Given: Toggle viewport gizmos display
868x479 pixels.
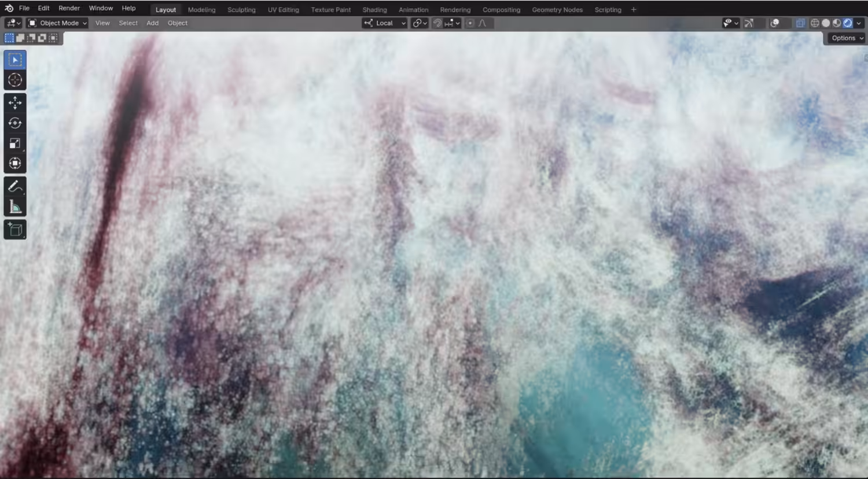Looking at the screenshot, I should tap(749, 23).
